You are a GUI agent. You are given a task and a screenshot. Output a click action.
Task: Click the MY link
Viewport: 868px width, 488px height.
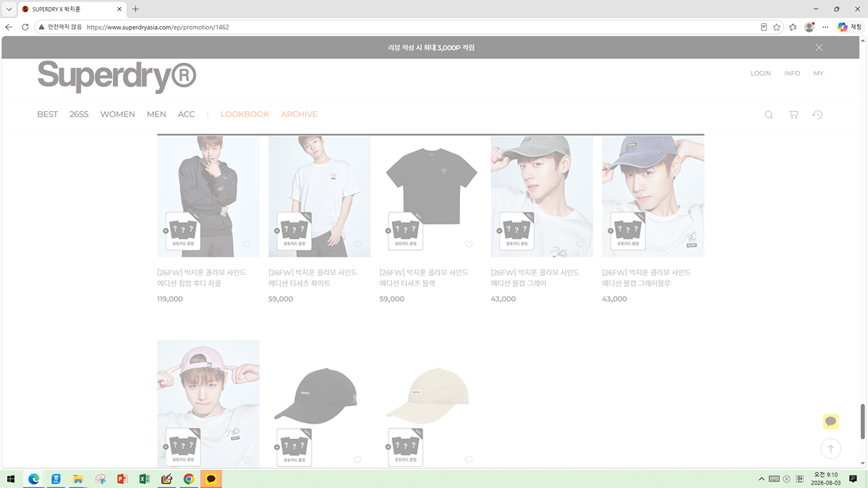(818, 73)
